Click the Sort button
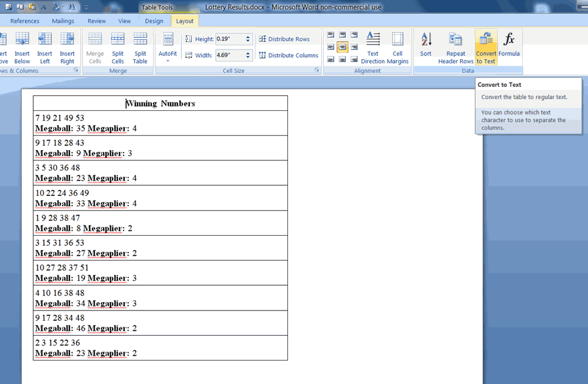The height and width of the screenshot is (384, 588). click(425, 44)
